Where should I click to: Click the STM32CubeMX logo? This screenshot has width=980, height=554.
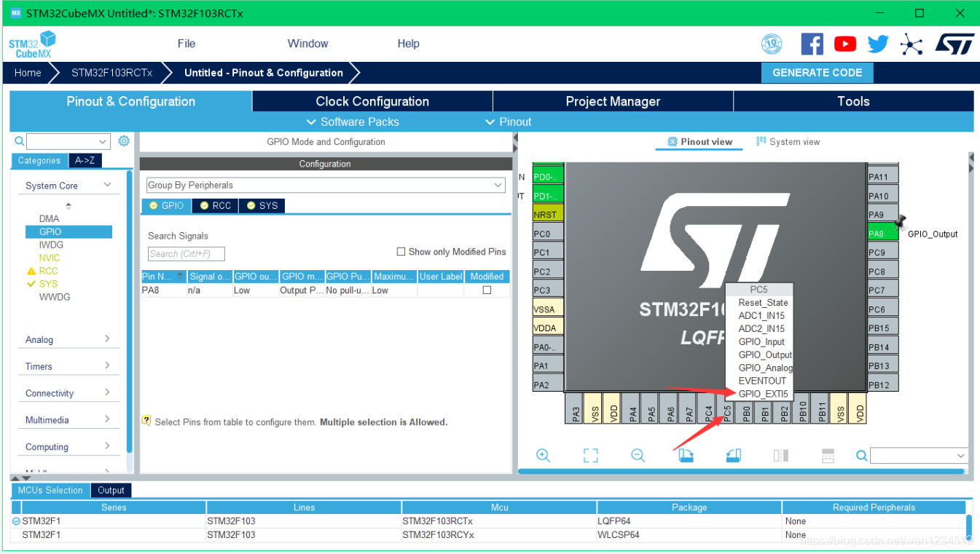[x=32, y=44]
